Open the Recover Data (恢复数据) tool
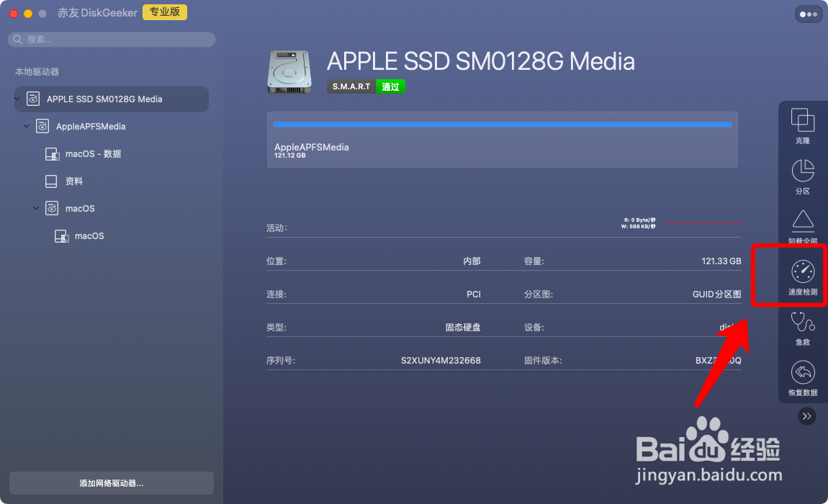The height and width of the screenshot is (504, 828). point(803,377)
